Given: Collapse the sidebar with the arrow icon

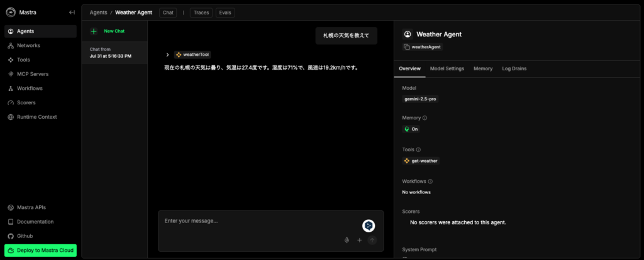Looking at the screenshot, I should tap(72, 12).
